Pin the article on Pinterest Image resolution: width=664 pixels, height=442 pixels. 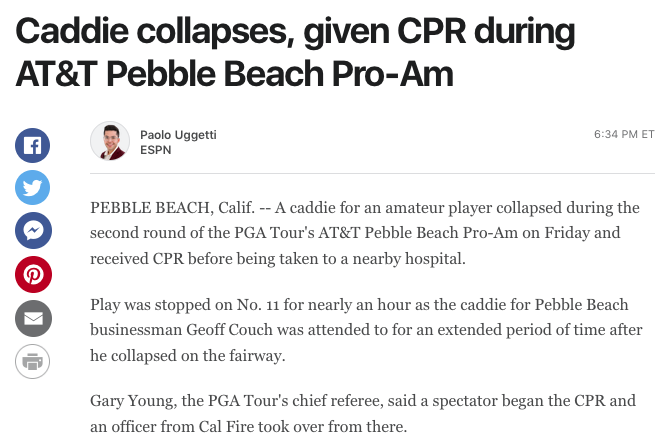(33, 275)
